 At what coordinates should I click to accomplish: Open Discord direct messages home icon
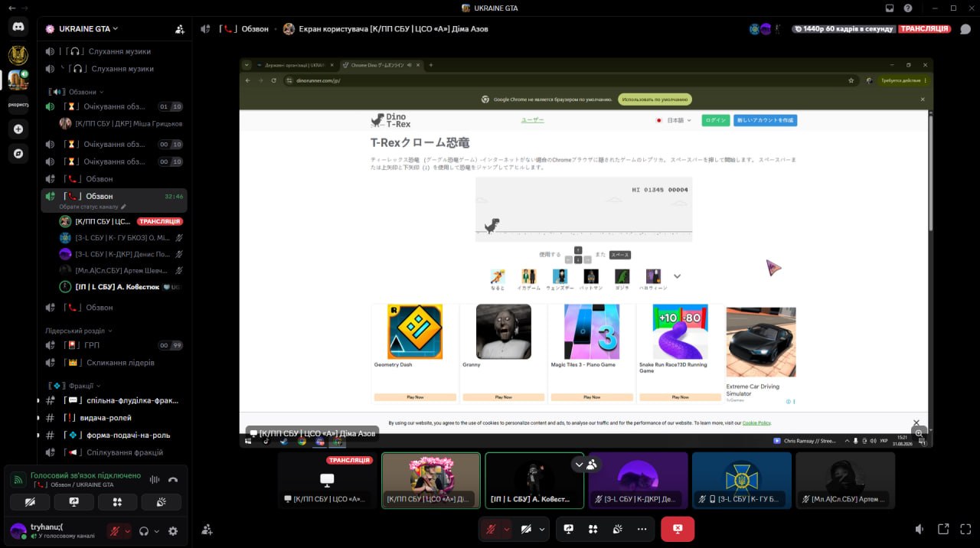pos(18,28)
